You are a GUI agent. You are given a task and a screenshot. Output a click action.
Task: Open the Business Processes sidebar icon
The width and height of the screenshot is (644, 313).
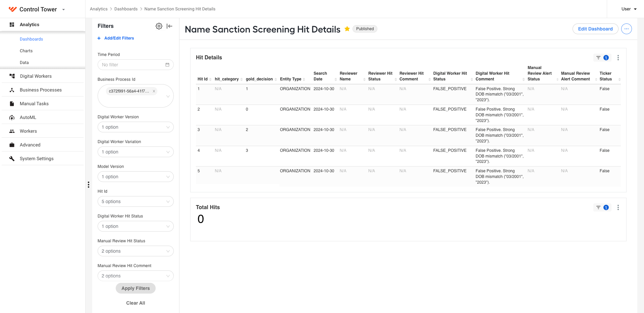point(12,90)
